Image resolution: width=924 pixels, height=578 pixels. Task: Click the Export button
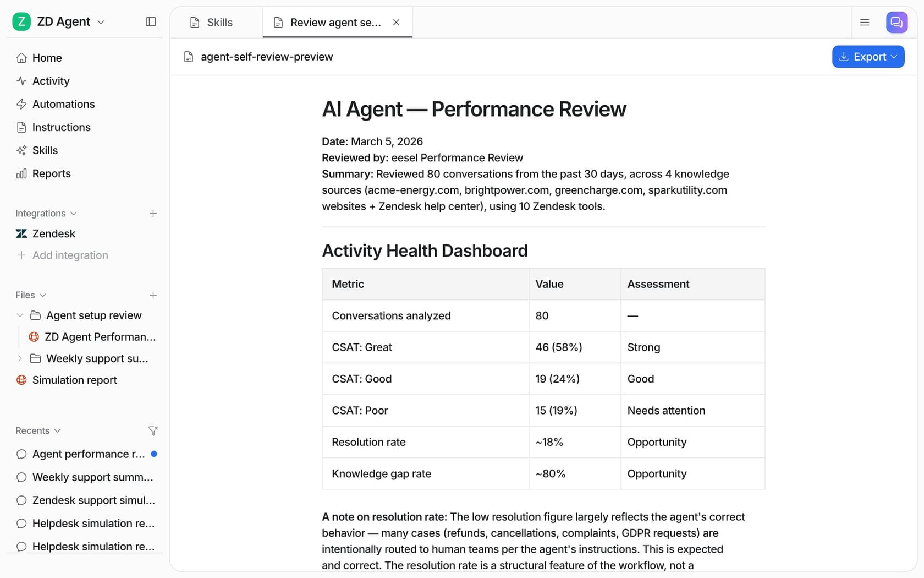point(868,57)
